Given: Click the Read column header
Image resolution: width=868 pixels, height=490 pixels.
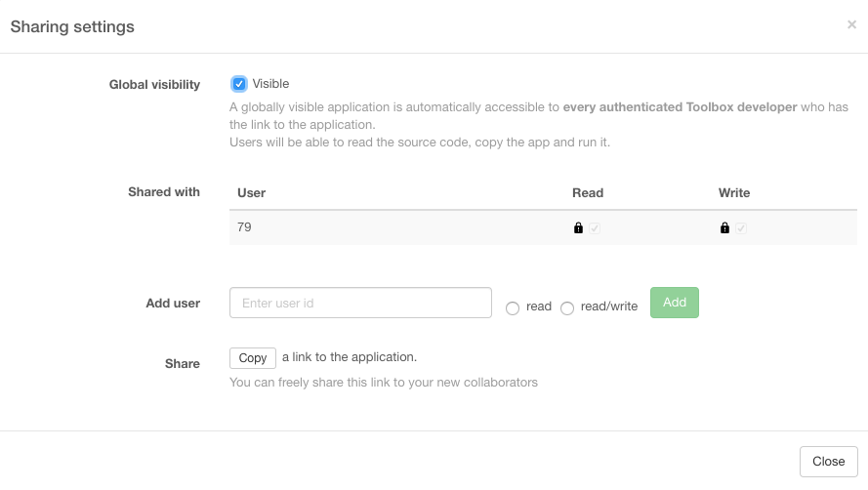Looking at the screenshot, I should tap(588, 192).
